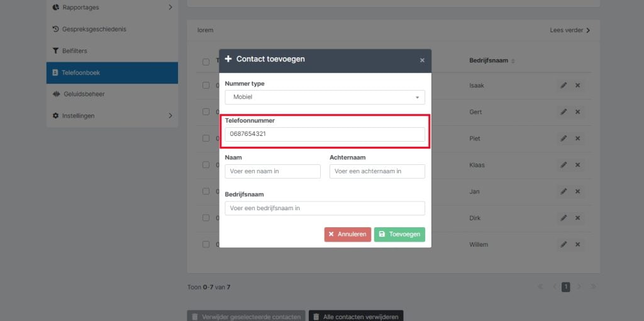Delete the Piet contact X icon
This screenshot has width=644, height=321.
click(x=577, y=138)
